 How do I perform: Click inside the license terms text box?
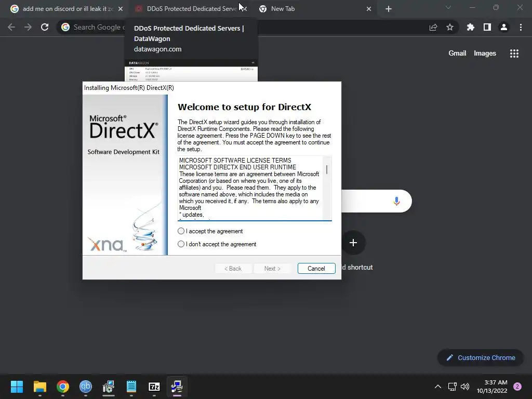(x=250, y=188)
